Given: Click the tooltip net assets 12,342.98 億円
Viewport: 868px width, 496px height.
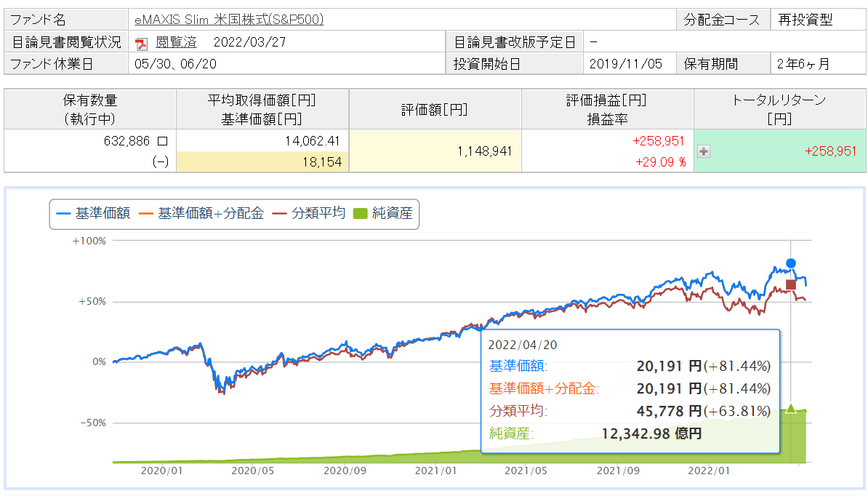Looking at the screenshot, I should [651, 433].
